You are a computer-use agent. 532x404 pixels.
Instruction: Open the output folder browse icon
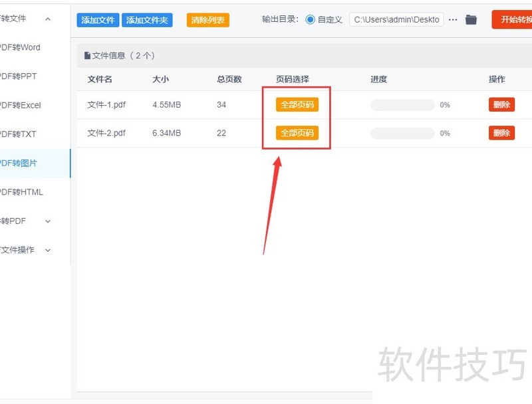471,19
